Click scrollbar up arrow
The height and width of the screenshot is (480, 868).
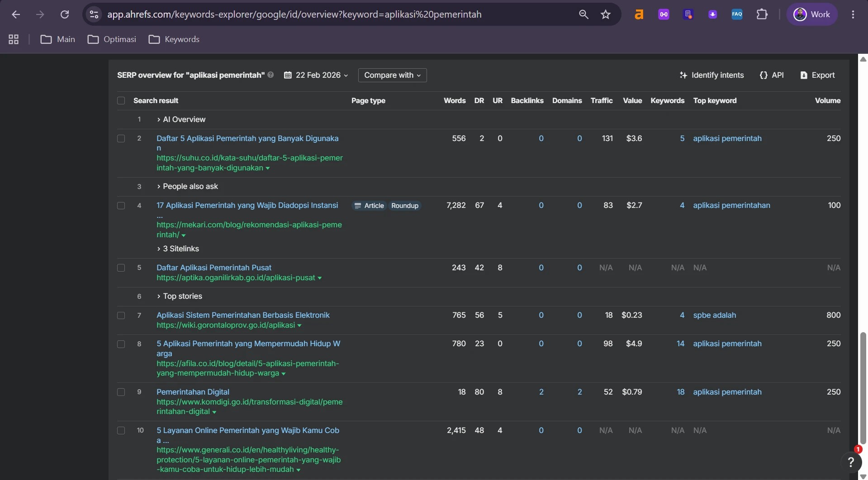pos(863,59)
